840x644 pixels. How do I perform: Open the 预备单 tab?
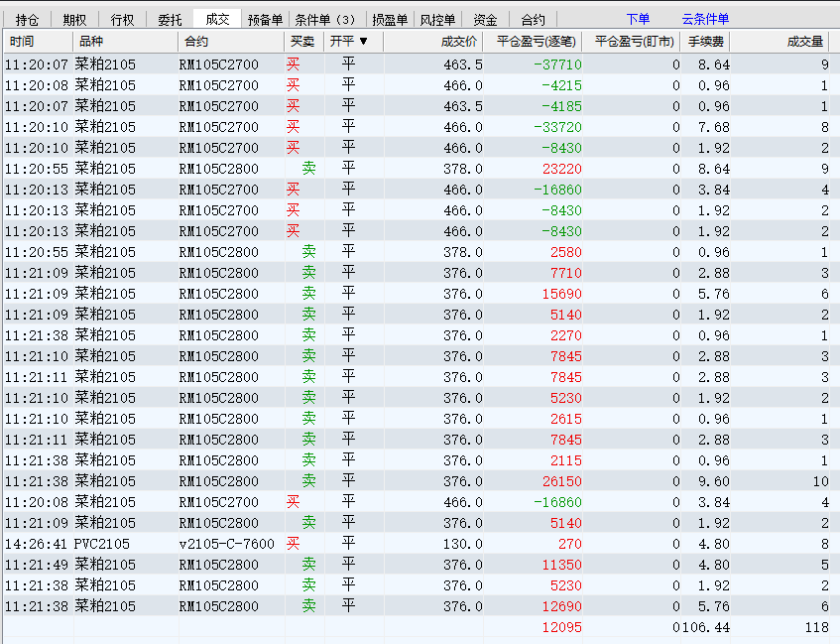coord(265,20)
